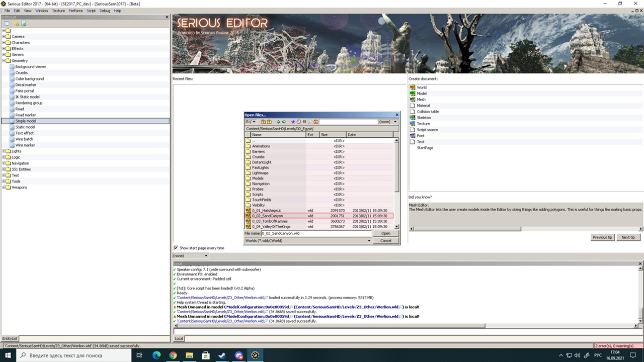Open Google Chrome from the taskbar
Image resolution: width=644 pixels, height=362 pixels.
pyautogui.click(x=173, y=355)
